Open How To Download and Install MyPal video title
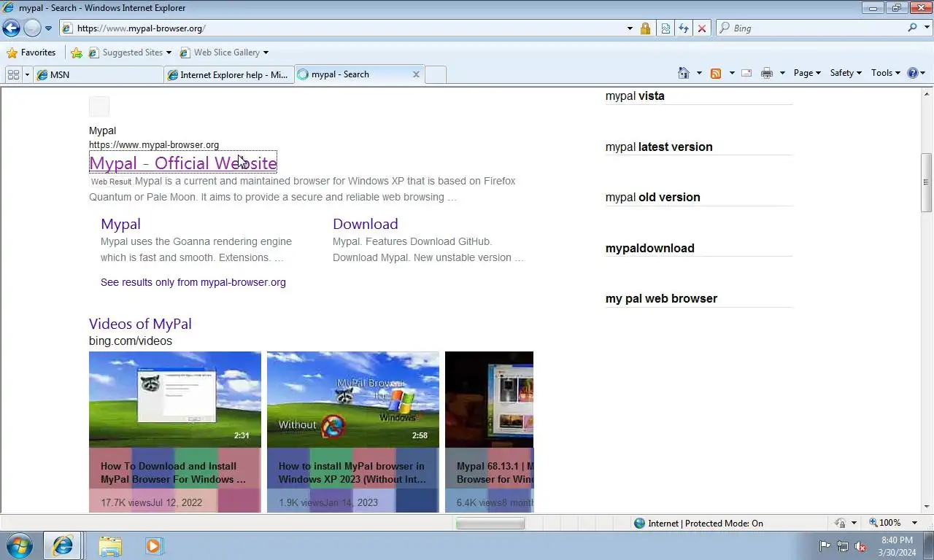The width and height of the screenshot is (934, 560). (x=173, y=472)
